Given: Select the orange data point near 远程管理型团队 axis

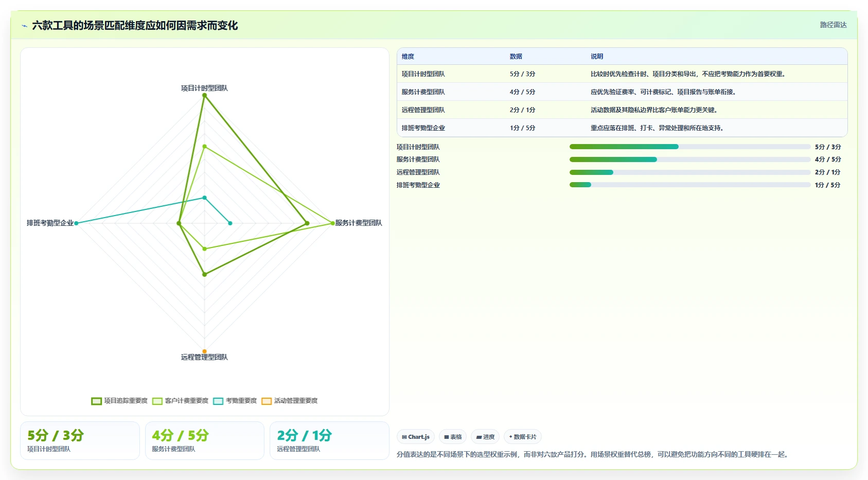Looking at the screenshot, I should pyautogui.click(x=204, y=351).
